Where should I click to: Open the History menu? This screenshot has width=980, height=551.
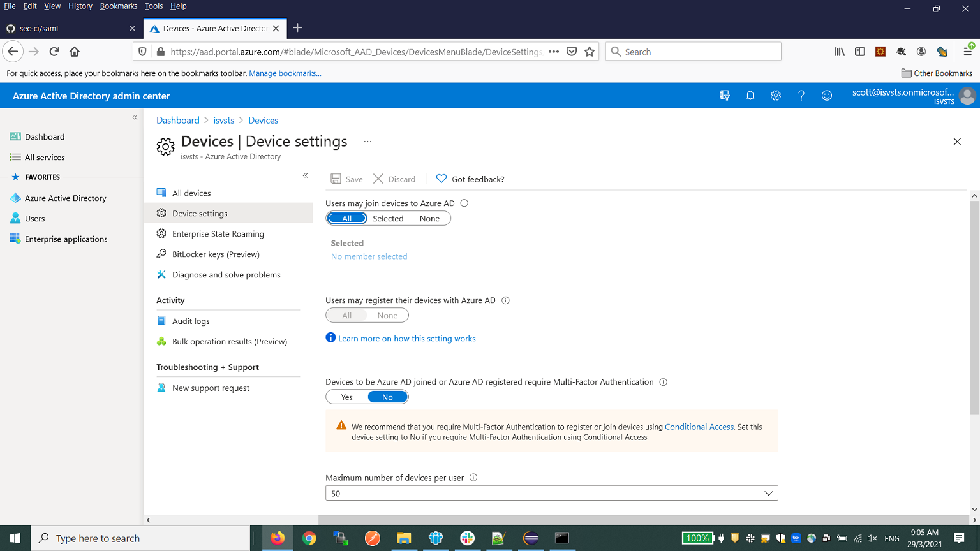point(80,6)
